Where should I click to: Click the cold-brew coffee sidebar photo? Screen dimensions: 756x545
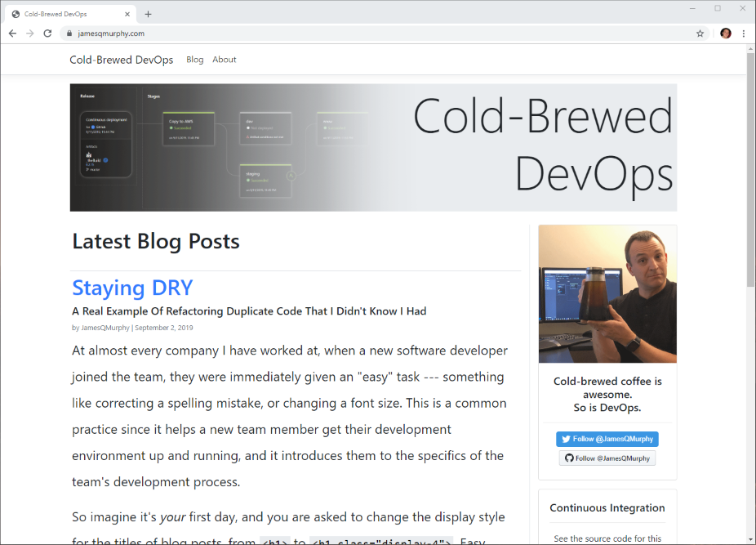(607, 294)
